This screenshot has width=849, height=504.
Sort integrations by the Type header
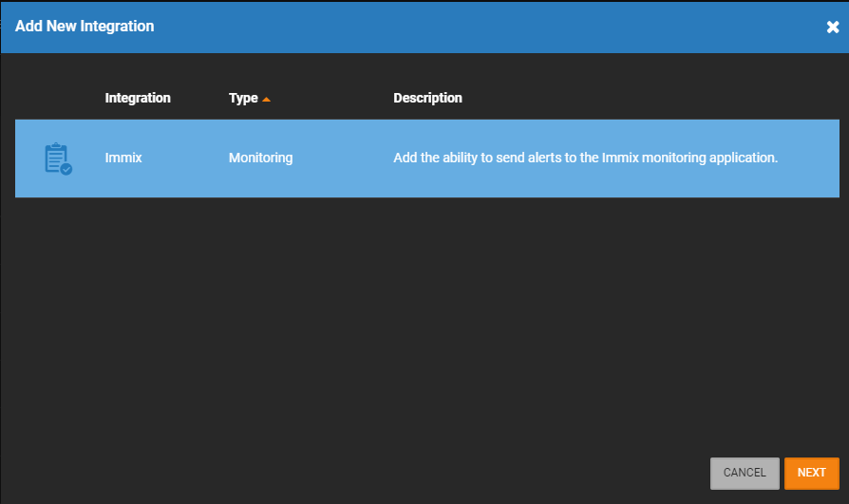[x=243, y=98]
